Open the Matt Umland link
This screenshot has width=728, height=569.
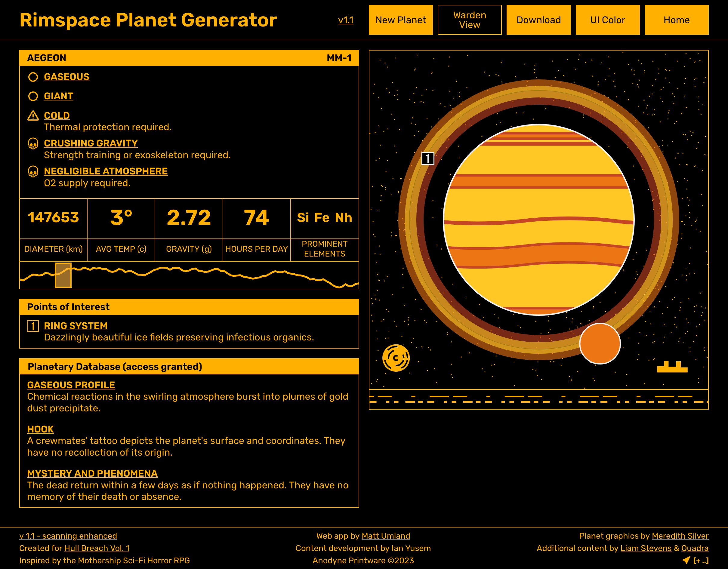point(386,536)
